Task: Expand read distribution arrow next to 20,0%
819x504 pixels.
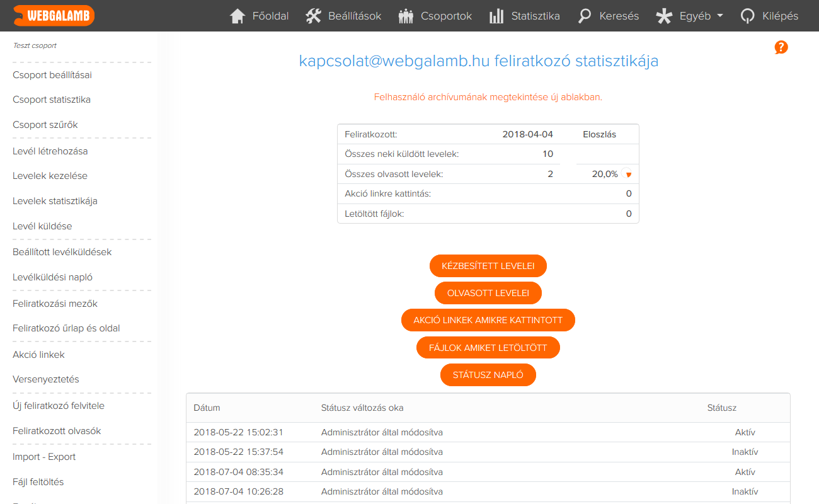Action: (x=627, y=175)
